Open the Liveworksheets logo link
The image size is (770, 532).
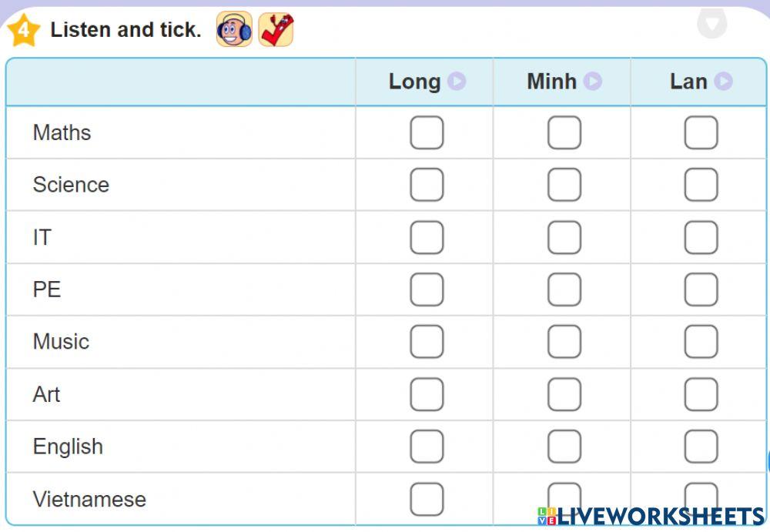[x=651, y=516]
